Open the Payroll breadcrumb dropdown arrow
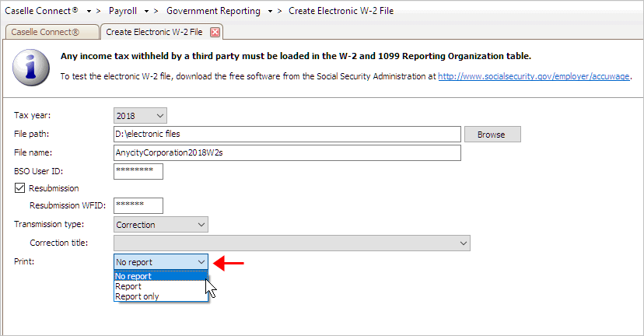This screenshot has height=336, width=644. pos(146,12)
